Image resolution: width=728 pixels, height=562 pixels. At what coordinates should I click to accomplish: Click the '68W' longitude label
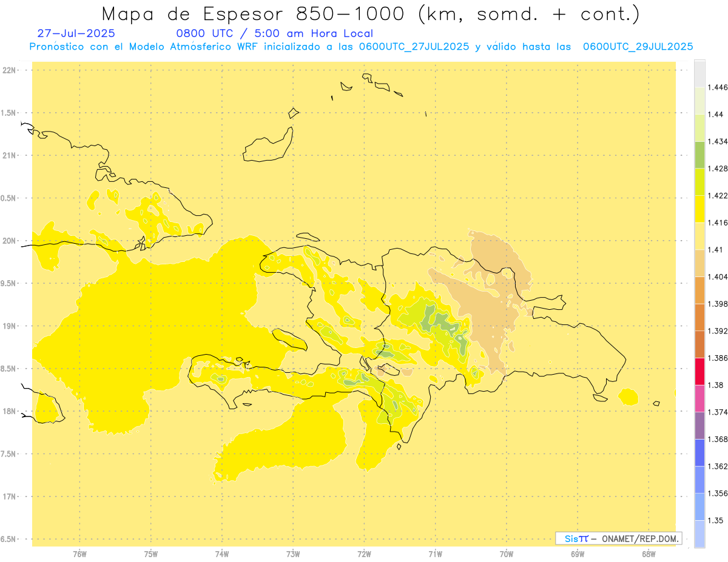click(649, 553)
